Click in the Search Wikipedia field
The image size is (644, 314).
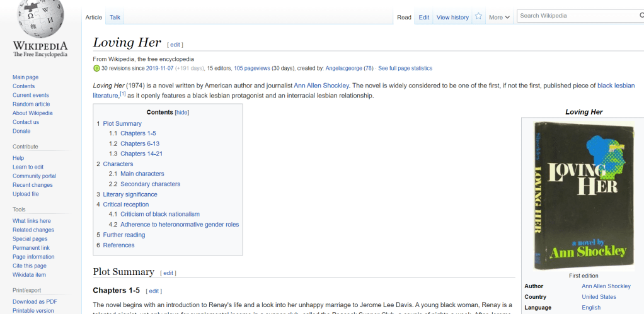577,16
